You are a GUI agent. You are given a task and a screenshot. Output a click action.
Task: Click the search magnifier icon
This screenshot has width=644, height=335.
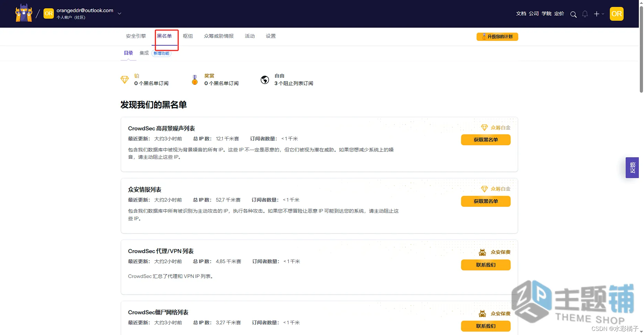tap(574, 14)
